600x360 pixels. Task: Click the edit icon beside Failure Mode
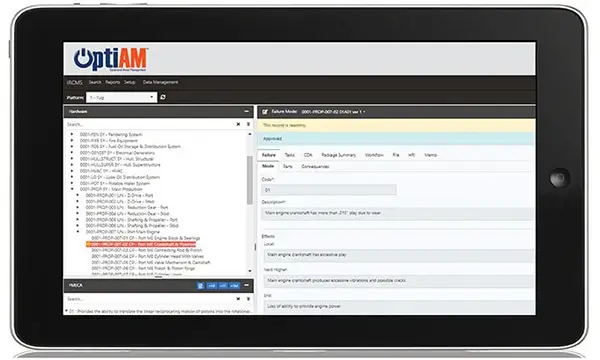click(x=265, y=112)
